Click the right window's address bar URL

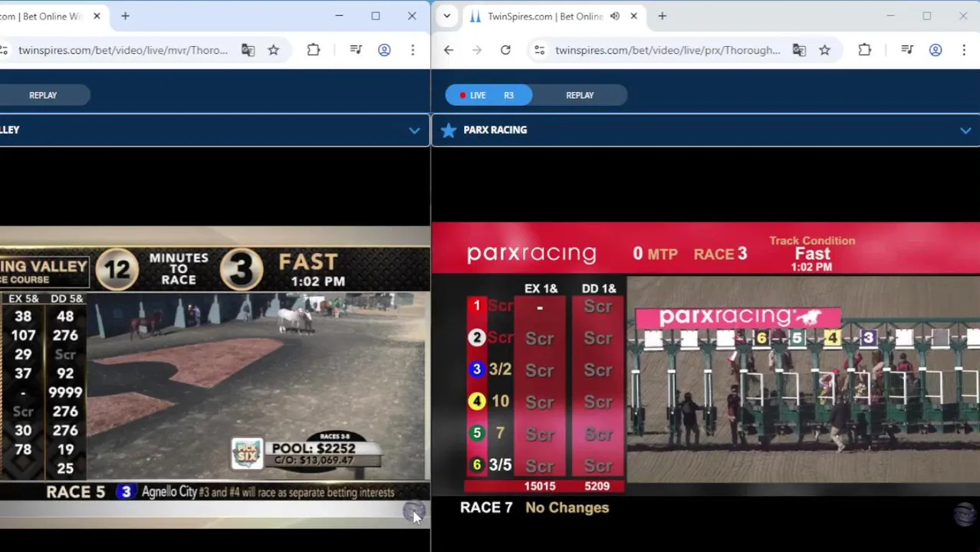tap(667, 50)
